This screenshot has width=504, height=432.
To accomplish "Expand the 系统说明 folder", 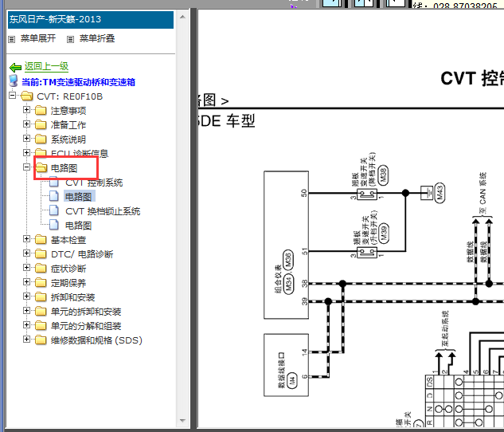I will coord(27,139).
